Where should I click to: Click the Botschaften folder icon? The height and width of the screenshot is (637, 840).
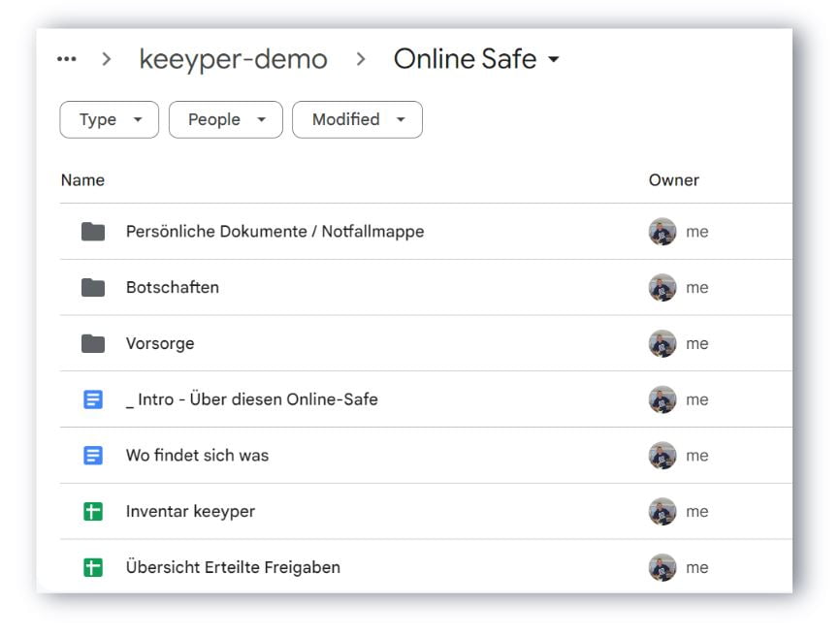93,288
